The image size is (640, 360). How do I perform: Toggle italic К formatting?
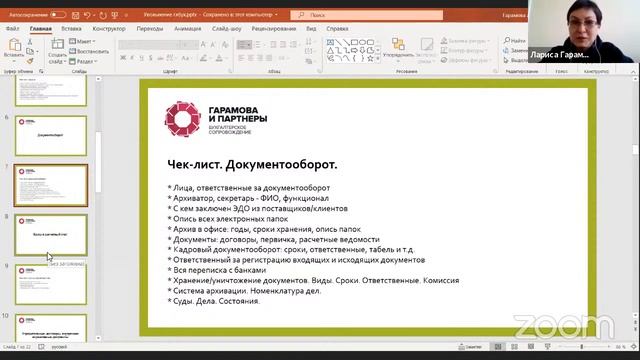coord(132,58)
